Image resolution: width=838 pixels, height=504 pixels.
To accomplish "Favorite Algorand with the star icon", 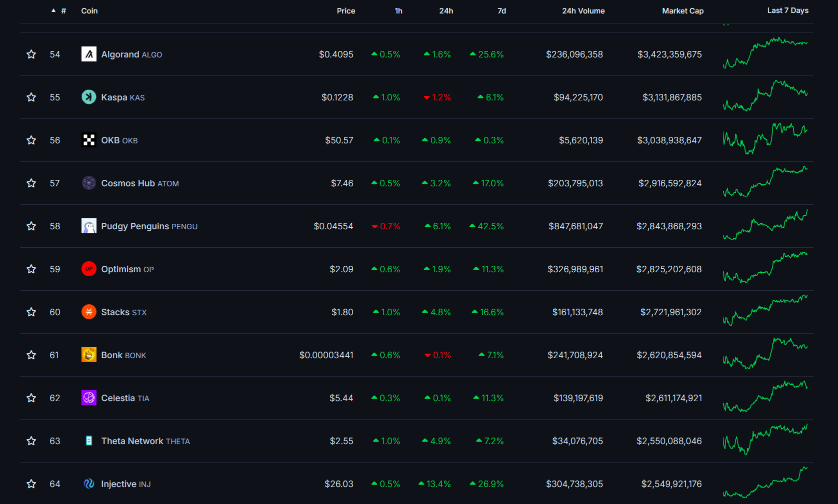I will [31, 54].
